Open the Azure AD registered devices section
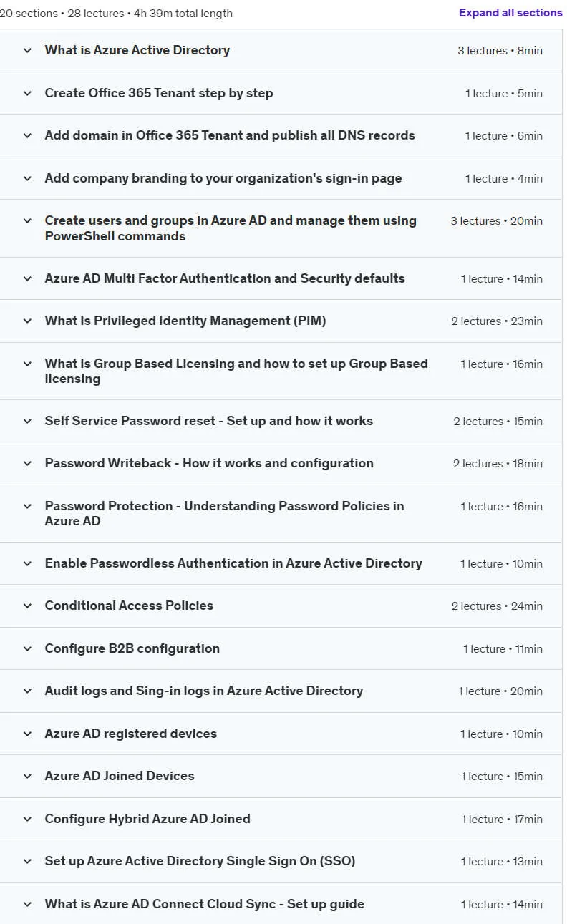 coord(281,734)
